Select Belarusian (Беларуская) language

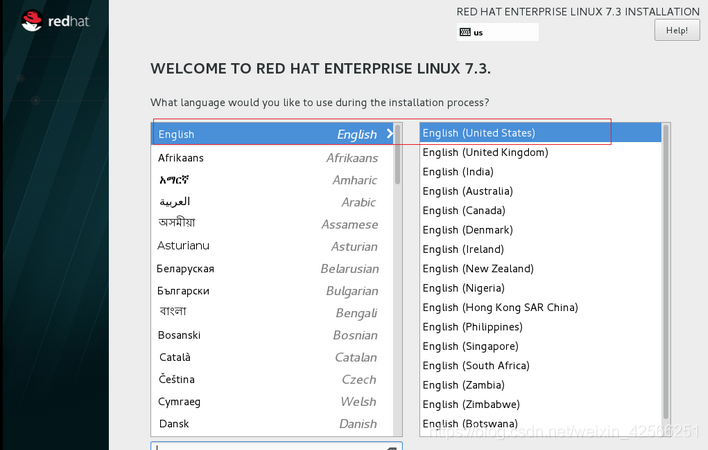[273, 269]
